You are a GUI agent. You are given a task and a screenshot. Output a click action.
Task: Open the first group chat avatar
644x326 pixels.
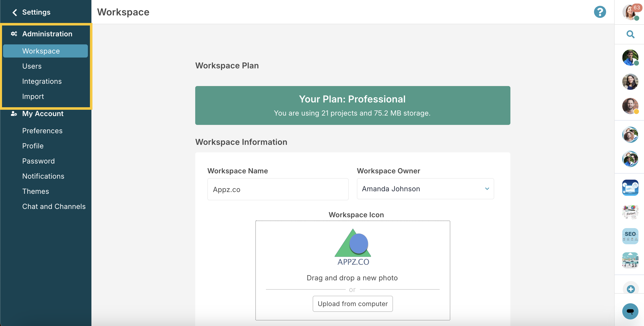click(x=630, y=135)
